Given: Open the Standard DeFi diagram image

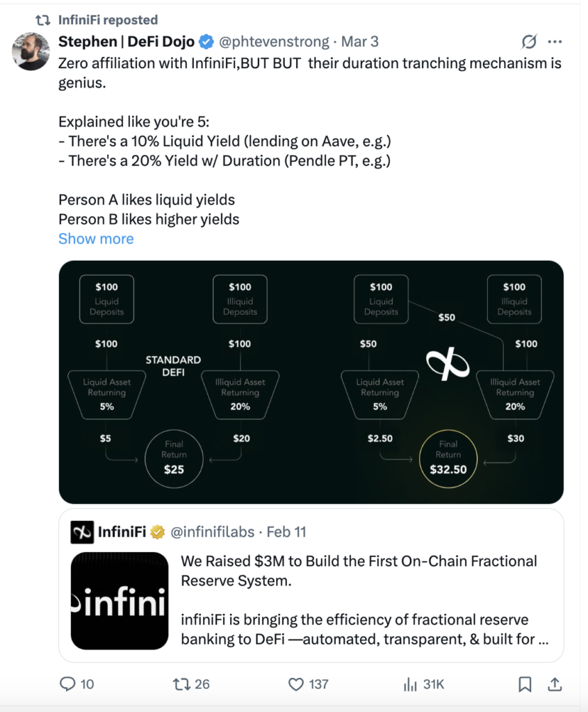Looking at the screenshot, I should [x=311, y=382].
